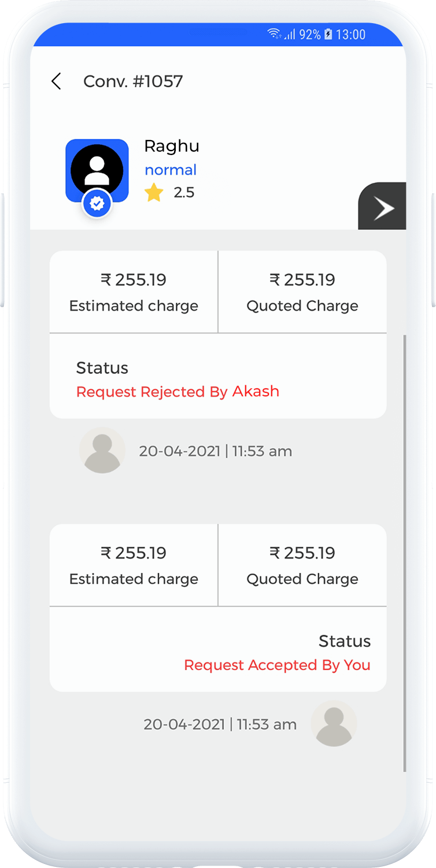Click the vertical scrollbar on right edge
This screenshot has width=436, height=868.
tap(404, 553)
